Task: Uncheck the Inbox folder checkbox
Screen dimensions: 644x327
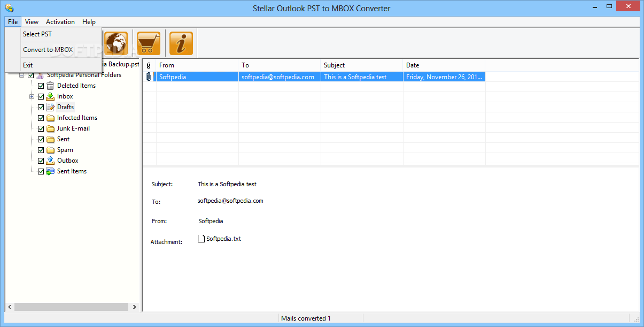Action: (x=41, y=96)
